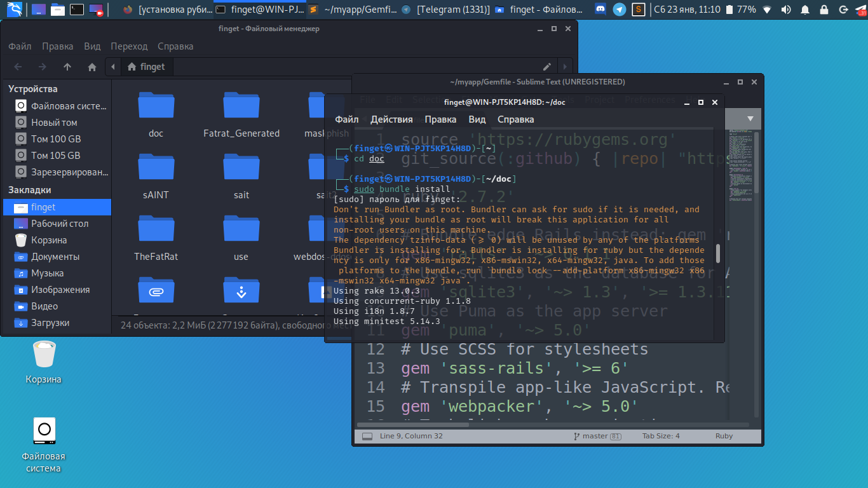
Task: Select Том 105 GB in sidebar
Action: [56, 156]
